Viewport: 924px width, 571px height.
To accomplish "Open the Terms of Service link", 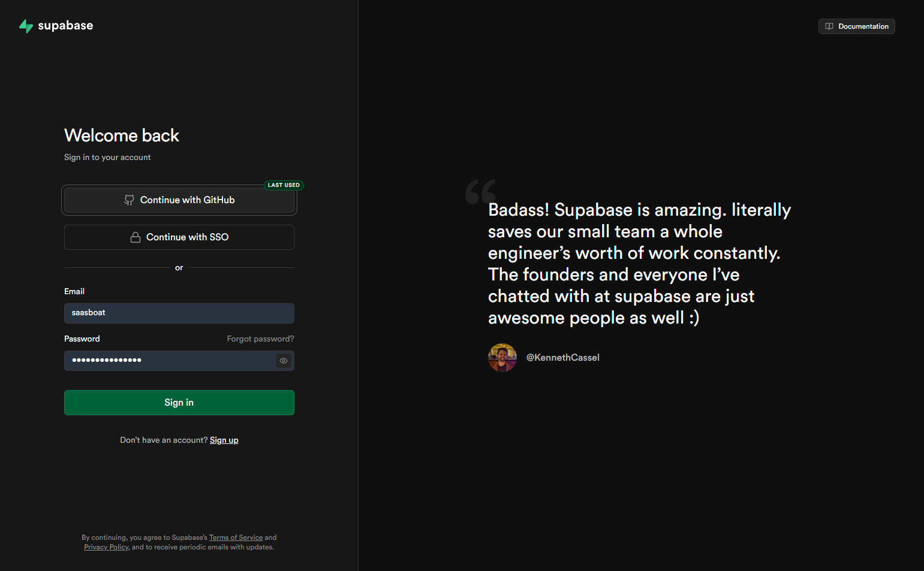I will 236,537.
